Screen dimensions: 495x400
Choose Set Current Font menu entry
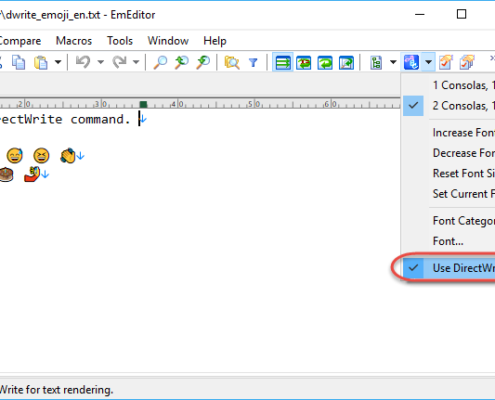(x=449, y=194)
